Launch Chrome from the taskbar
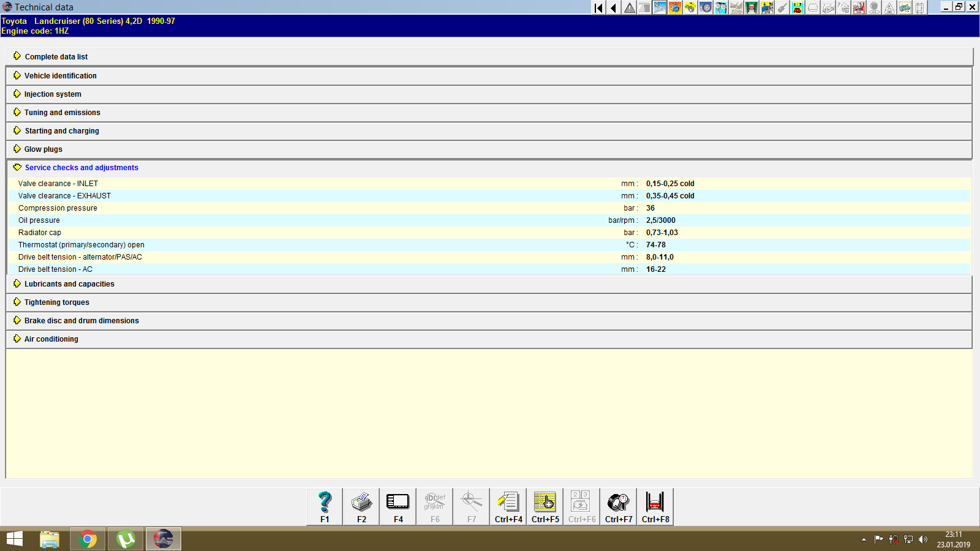This screenshot has width=980, height=551. (x=87, y=539)
